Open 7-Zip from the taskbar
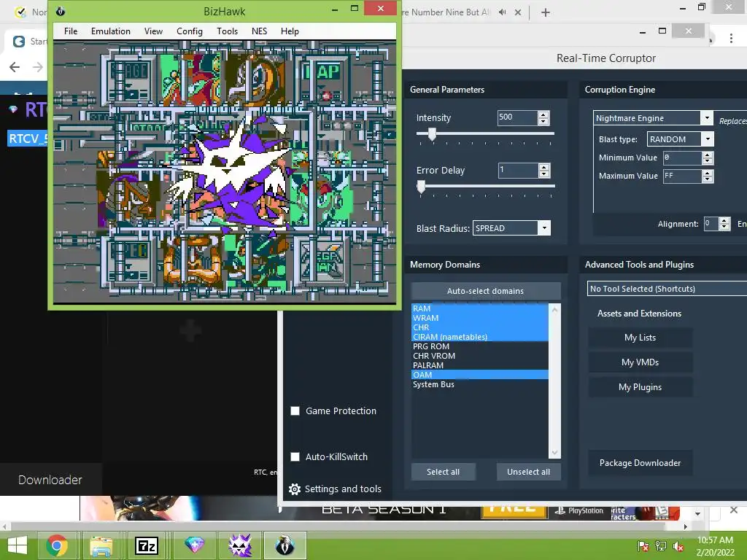The height and width of the screenshot is (560, 747). click(x=147, y=545)
